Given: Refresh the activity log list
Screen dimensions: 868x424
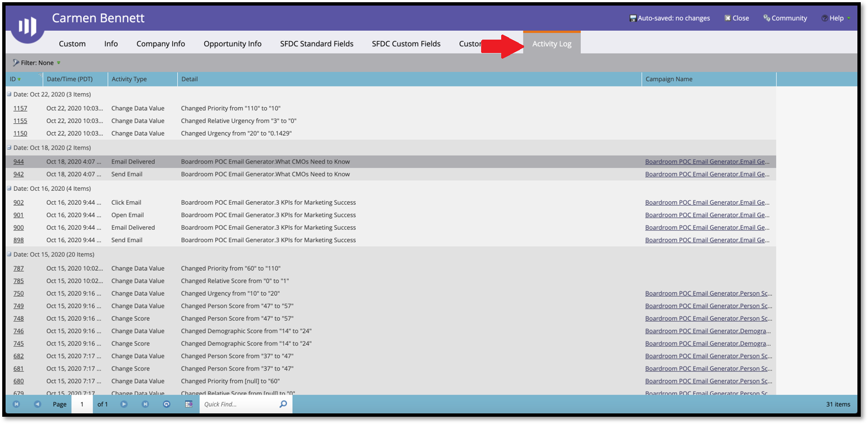Looking at the screenshot, I should click(166, 404).
